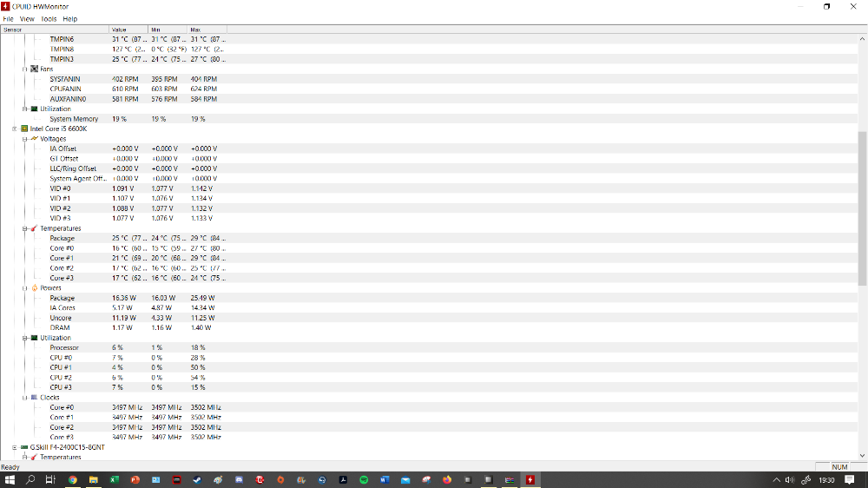This screenshot has height=488, width=868.
Task: Open the Windows Start menu
Action: pyautogui.click(x=10, y=479)
